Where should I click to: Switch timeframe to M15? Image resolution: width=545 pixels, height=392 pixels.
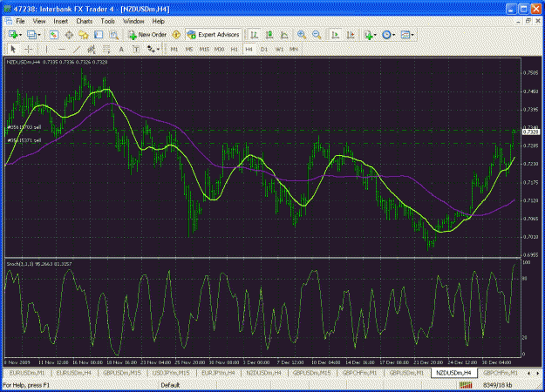click(204, 50)
